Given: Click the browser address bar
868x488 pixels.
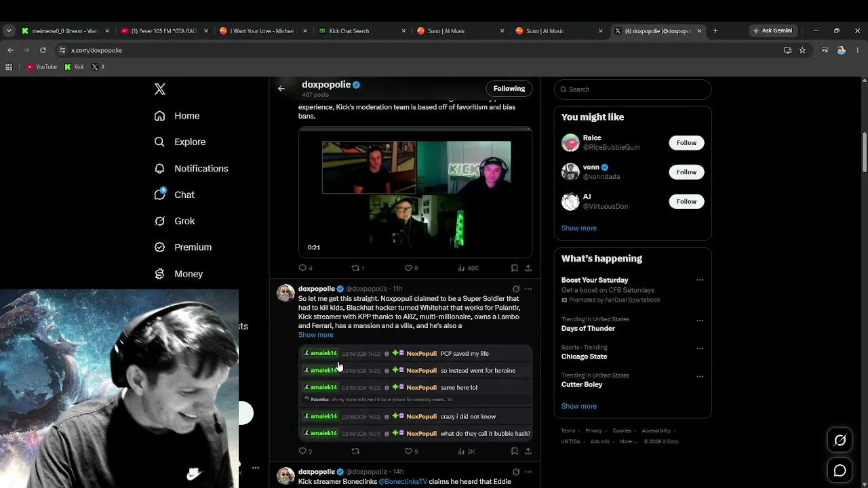Looking at the screenshot, I should [x=420, y=50].
